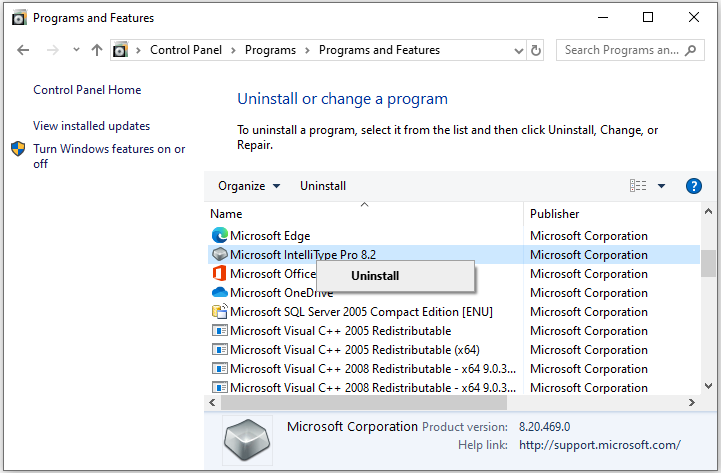Click the search magnifier icon
The image size is (721, 473).
point(690,50)
